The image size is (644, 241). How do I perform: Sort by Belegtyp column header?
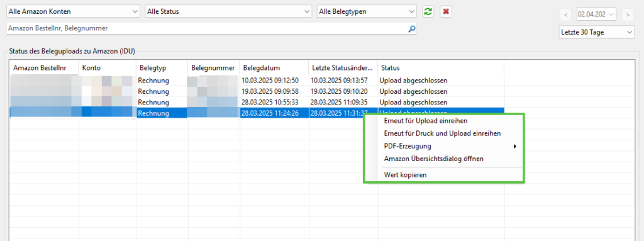[x=162, y=68]
